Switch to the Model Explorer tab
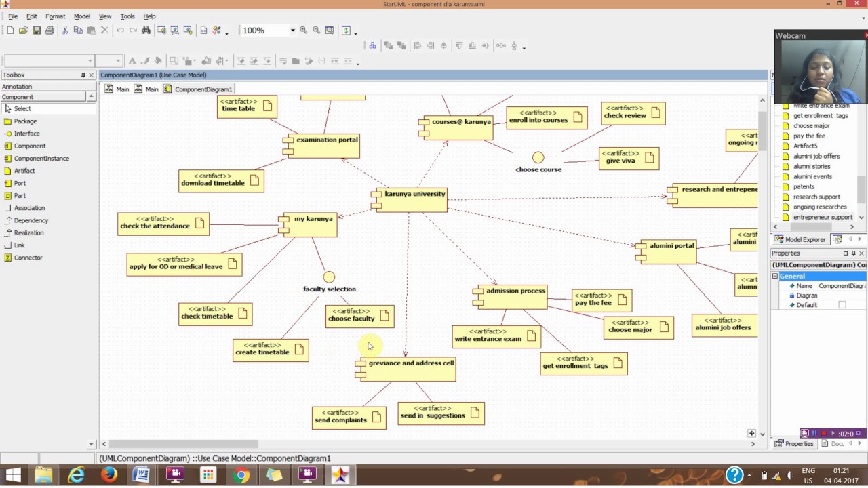This screenshot has width=868, height=488. (x=800, y=239)
